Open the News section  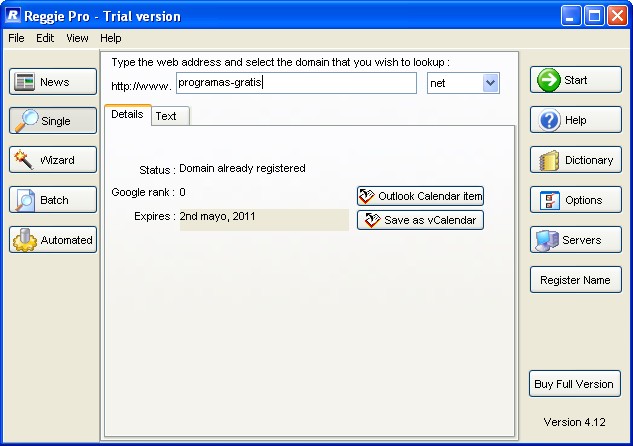[x=53, y=82]
